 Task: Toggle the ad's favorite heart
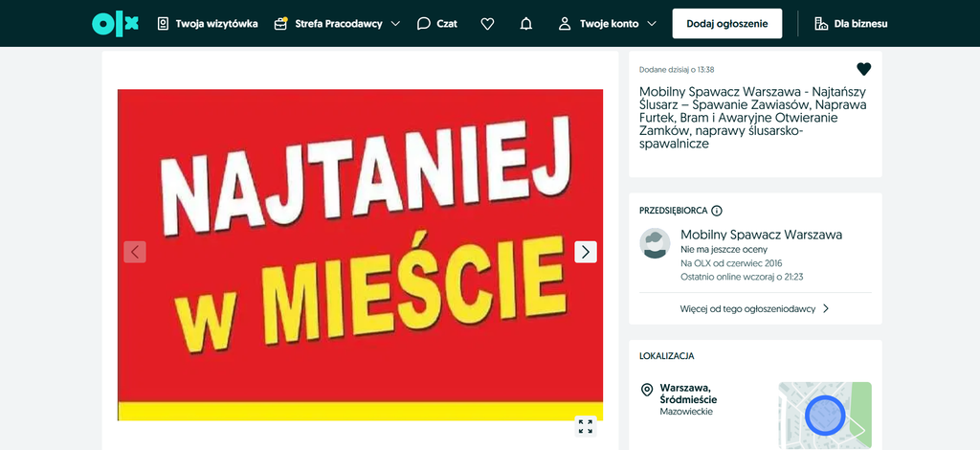(864, 69)
